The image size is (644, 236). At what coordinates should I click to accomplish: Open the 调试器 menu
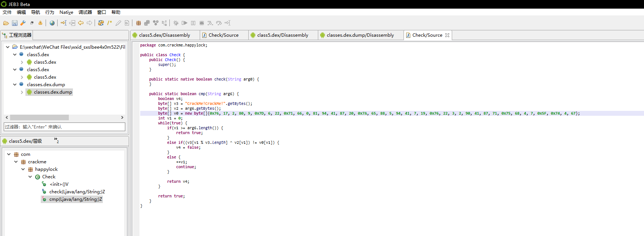tap(85, 12)
